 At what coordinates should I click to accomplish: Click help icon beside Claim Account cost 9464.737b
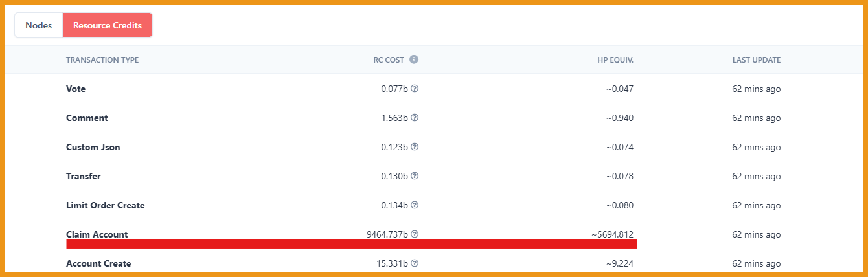[415, 234]
